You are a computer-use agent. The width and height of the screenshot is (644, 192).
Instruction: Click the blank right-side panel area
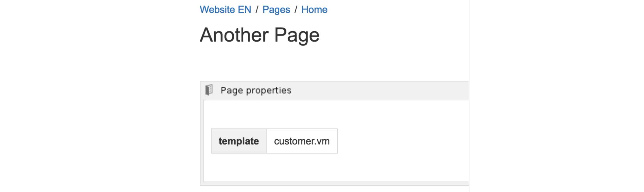(555, 96)
